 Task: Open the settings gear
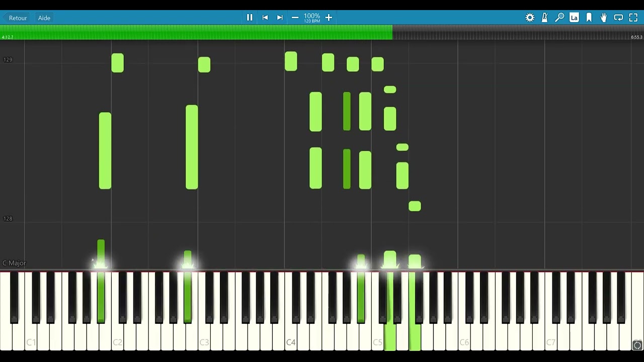tap(530, 18)
